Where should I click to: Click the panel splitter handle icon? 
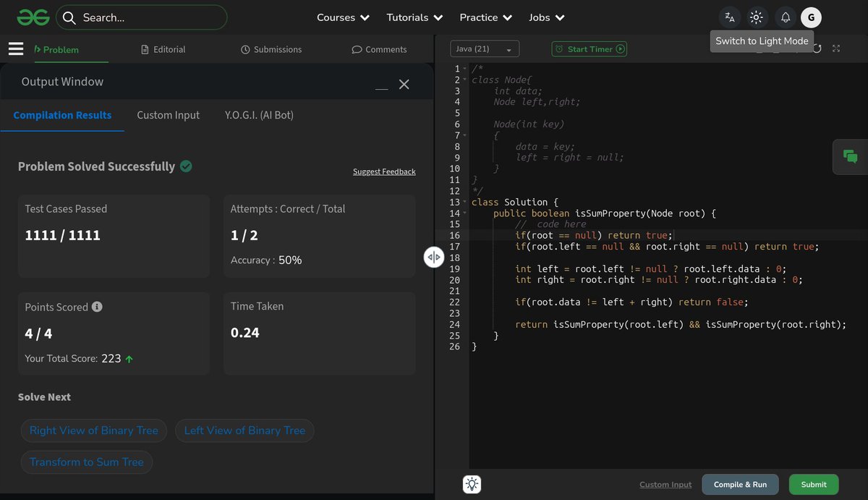tap(433, 257)
